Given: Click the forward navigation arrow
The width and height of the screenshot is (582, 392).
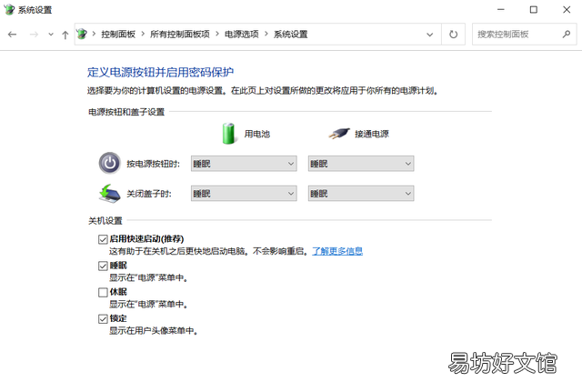Looking at the screenshot, I should pos(34,35).
